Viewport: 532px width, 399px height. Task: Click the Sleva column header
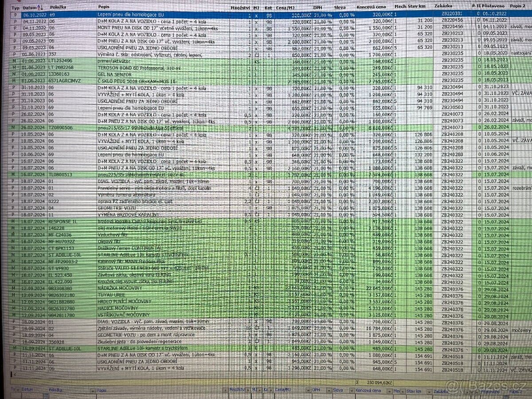(340, 8)
